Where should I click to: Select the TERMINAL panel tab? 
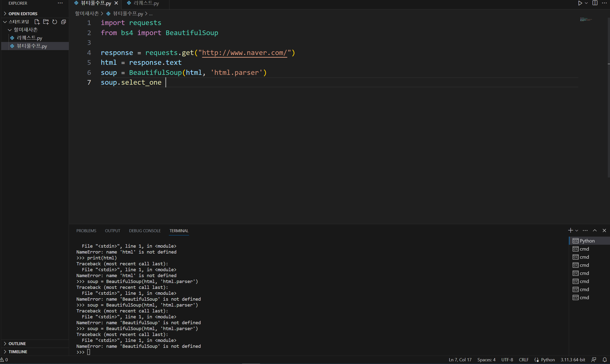(x=179, y=231)
